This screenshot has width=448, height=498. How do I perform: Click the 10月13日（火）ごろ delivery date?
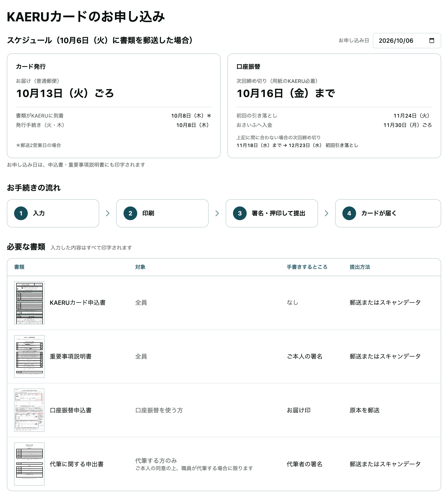65,93
